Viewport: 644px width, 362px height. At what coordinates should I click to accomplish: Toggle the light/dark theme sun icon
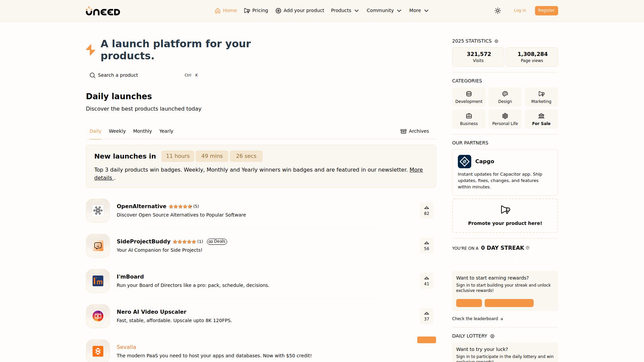click(498, 11)
